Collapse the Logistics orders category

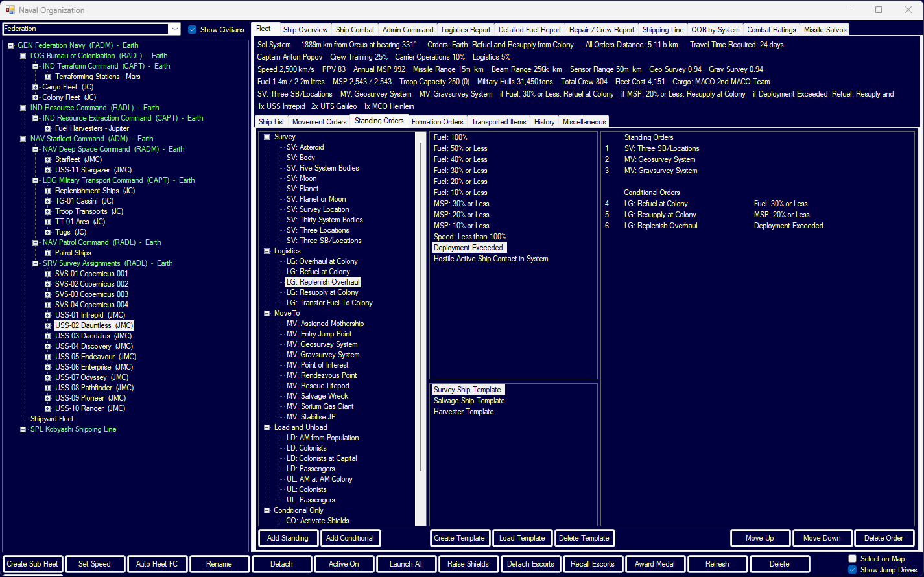(x=267, y=251)
